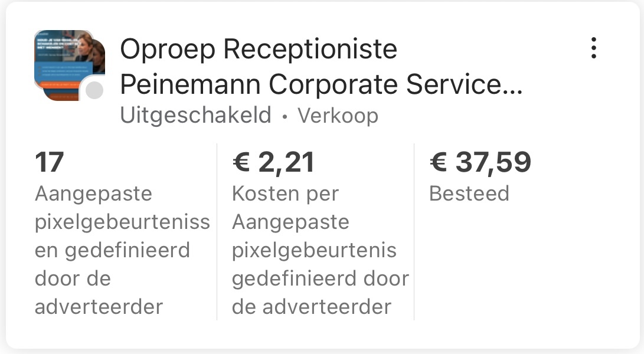Click the empty card area below "Besteed"
The image size is (644, 354).
click(x=519, y=265)
